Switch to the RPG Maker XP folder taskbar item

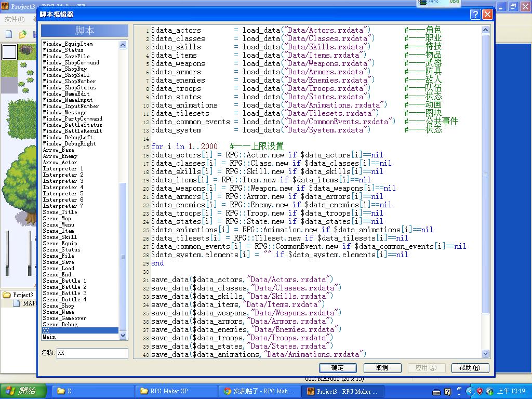[x=176, y=391]
